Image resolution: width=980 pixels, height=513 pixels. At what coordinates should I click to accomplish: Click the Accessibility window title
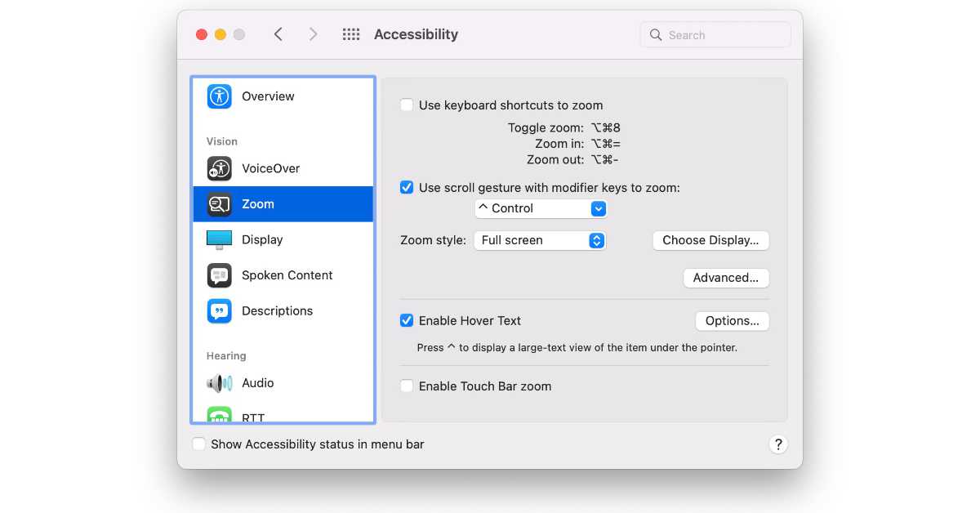pyautogui.click(x=416, y=34)
